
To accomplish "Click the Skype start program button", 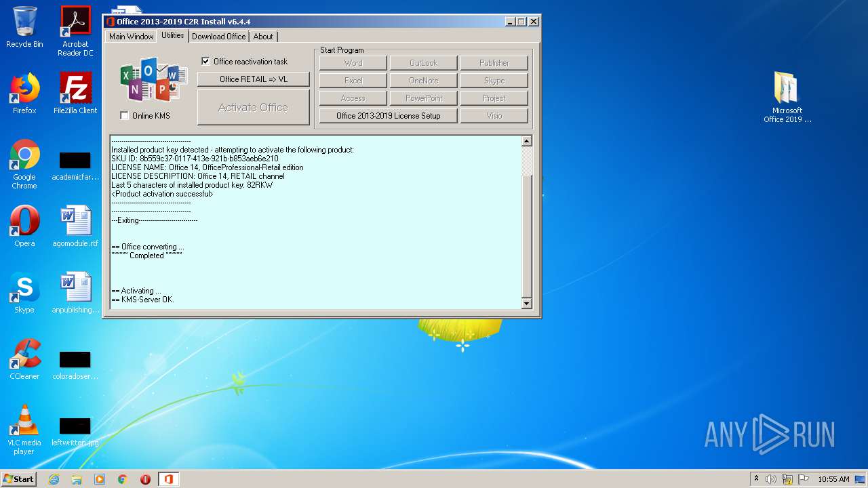I will tap(494, 81).
